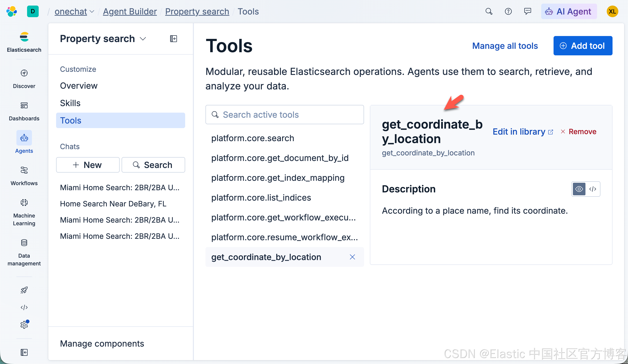Click the settings gear icon
The width and height of the screenshot is (628, 364).
pos(24,325)
